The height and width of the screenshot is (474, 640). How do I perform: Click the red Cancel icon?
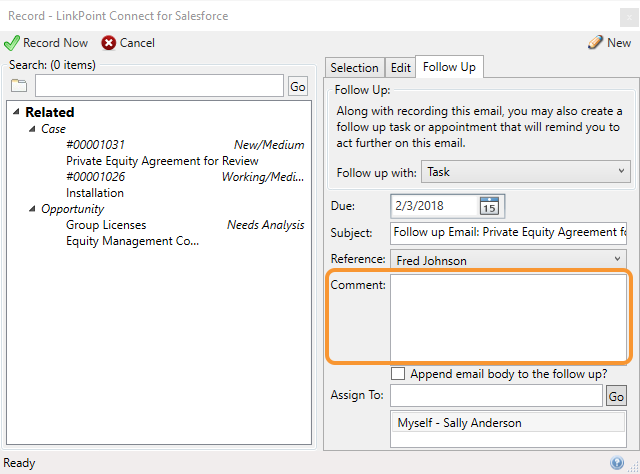[109, 43]
